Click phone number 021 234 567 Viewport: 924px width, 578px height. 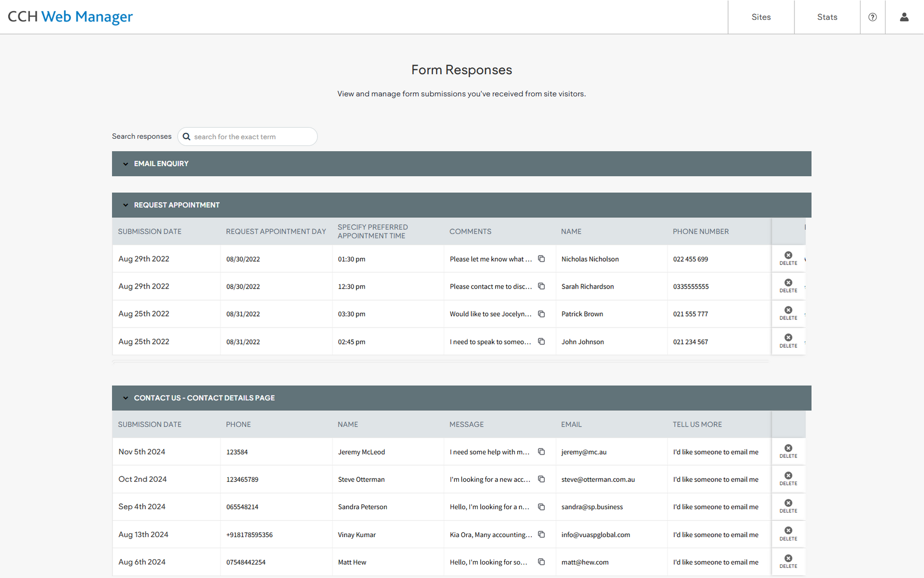pos(691,342)
